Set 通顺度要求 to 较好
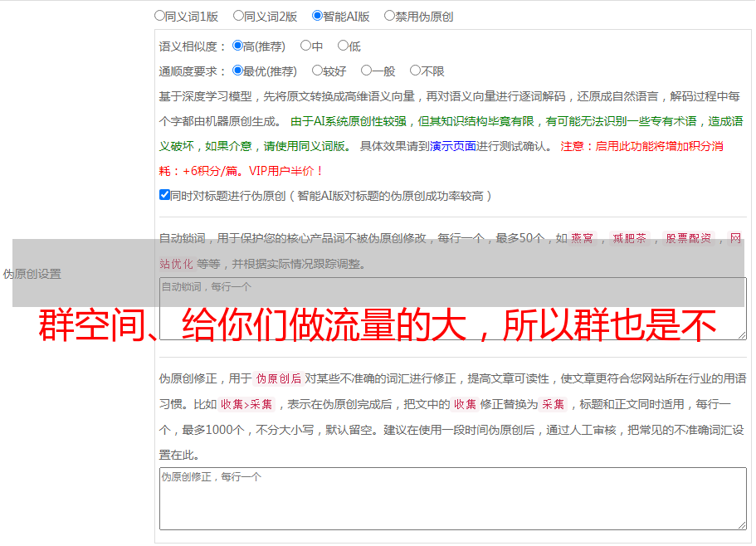The width and height of the screenshot is (756, 546). 317,71
